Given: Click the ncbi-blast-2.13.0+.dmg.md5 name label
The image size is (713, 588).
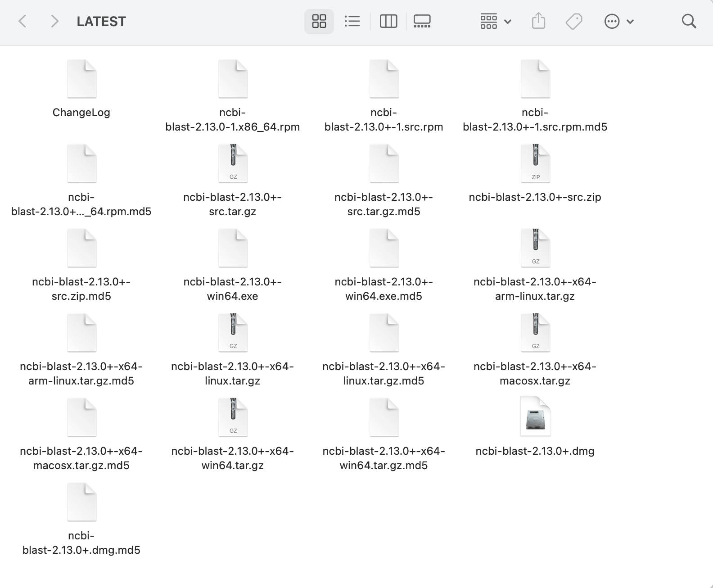Looking at the screenshot, I should (81, 543).
